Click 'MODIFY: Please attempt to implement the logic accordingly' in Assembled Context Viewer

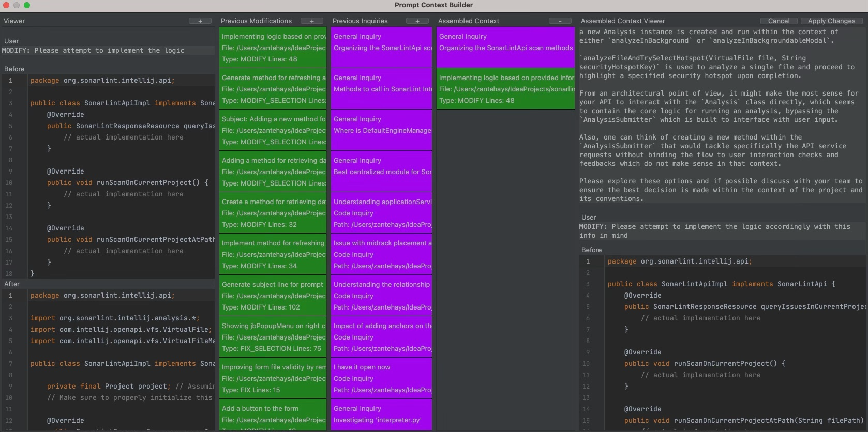click(x=714, y=231)
